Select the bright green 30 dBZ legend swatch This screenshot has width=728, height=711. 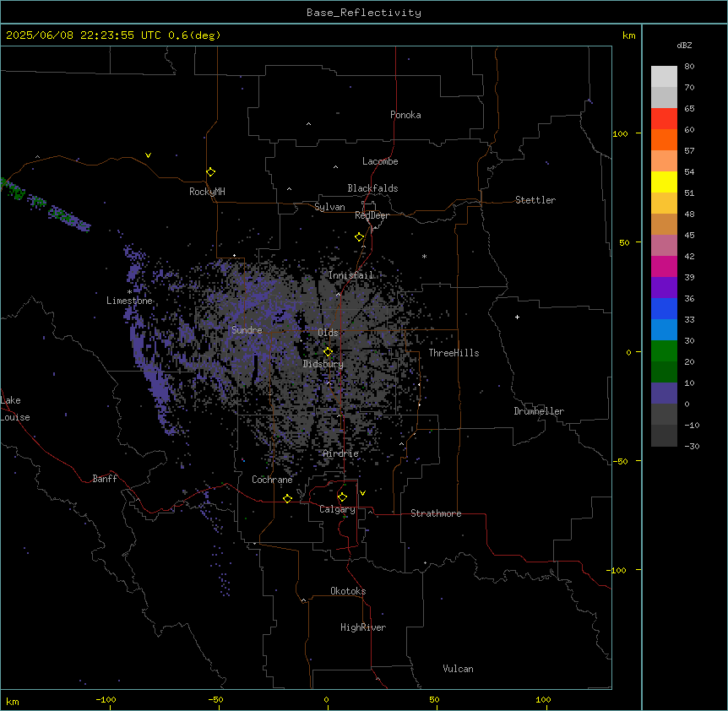664,351
